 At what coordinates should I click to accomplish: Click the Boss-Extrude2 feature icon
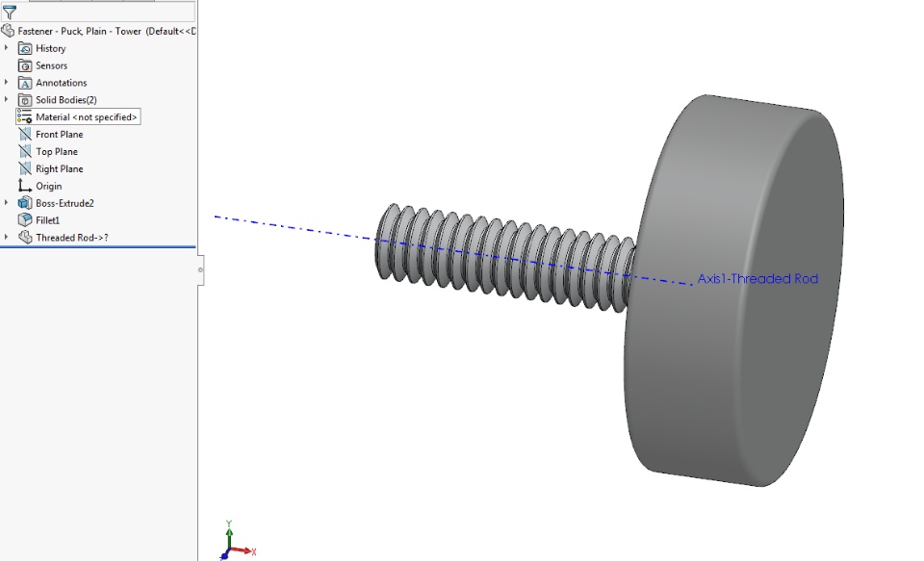click(25, 203)
